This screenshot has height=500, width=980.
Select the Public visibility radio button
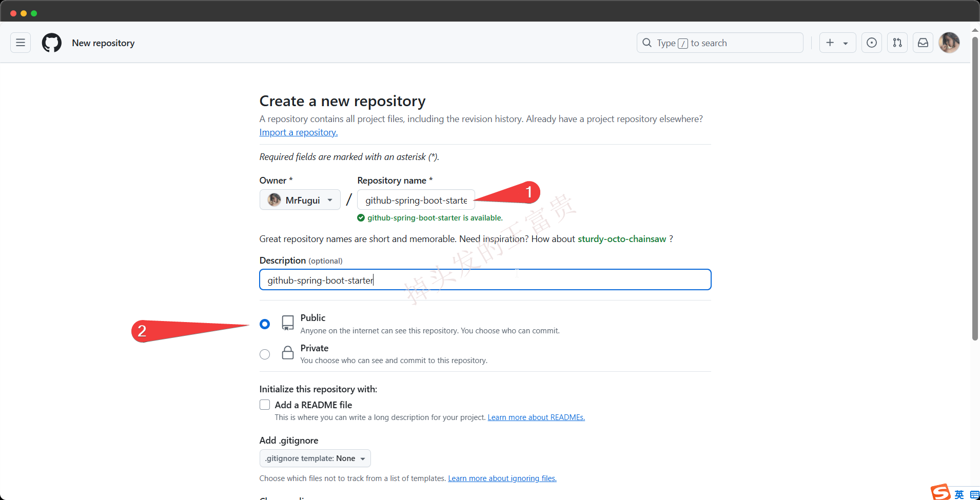coord(265,324)
